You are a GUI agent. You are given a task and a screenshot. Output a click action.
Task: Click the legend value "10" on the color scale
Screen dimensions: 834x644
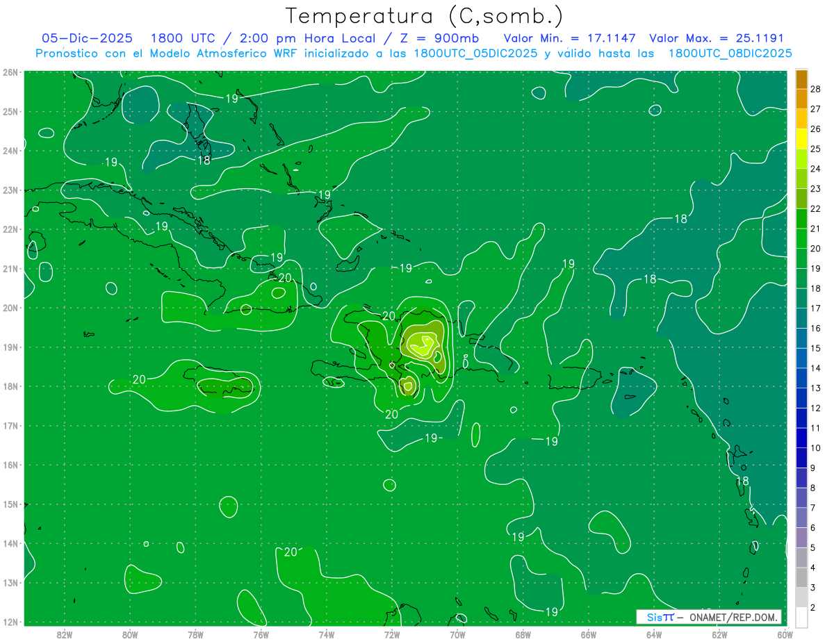click(815, 448)
